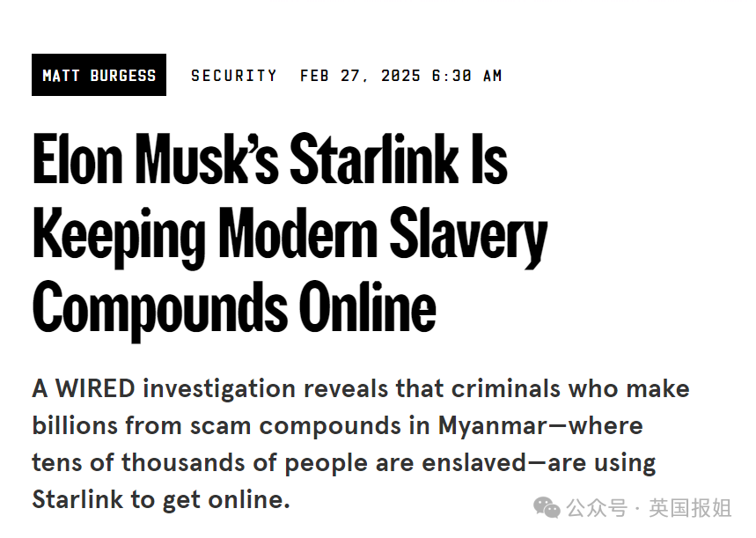Click subheading line starting 'tens of thousands'
This screenshot has height=538, width=756.
344,463
